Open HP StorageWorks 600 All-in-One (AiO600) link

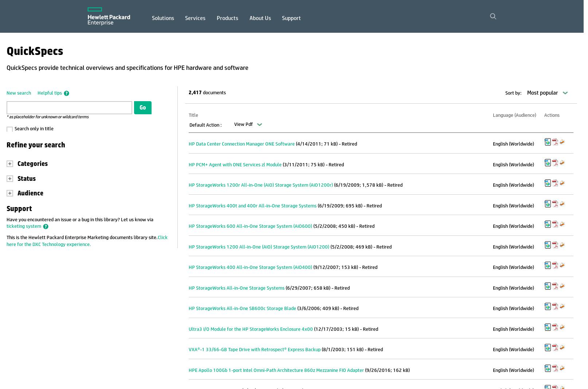coord(250,226)
